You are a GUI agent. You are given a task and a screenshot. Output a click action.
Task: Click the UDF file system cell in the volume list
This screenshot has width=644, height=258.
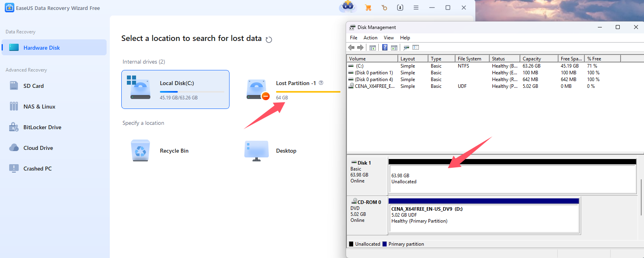pyautogui.click(x=462, y=86)
